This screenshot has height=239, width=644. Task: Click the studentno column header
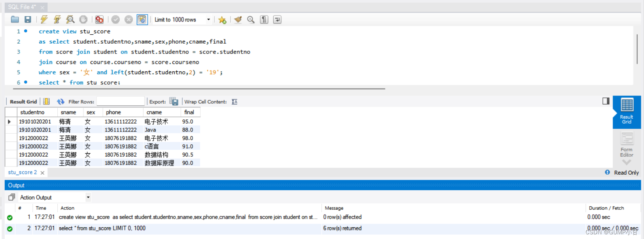coord(37,112)
